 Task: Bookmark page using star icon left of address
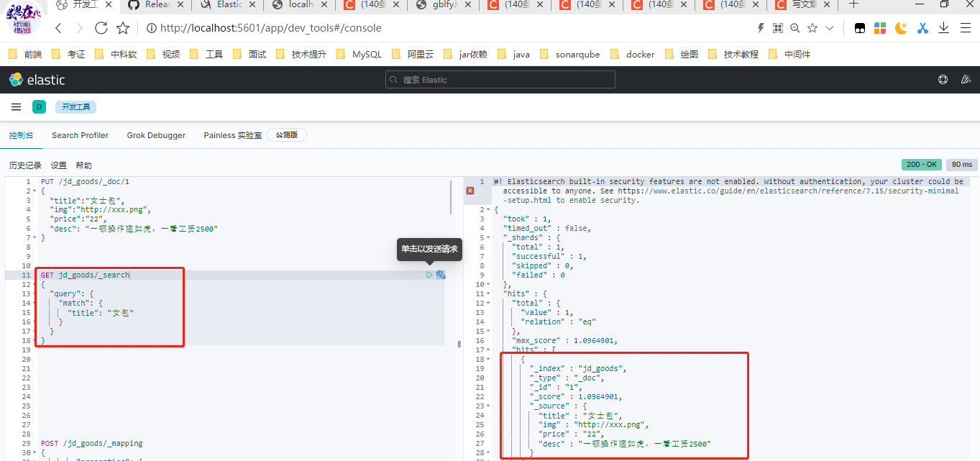(123, 28)
